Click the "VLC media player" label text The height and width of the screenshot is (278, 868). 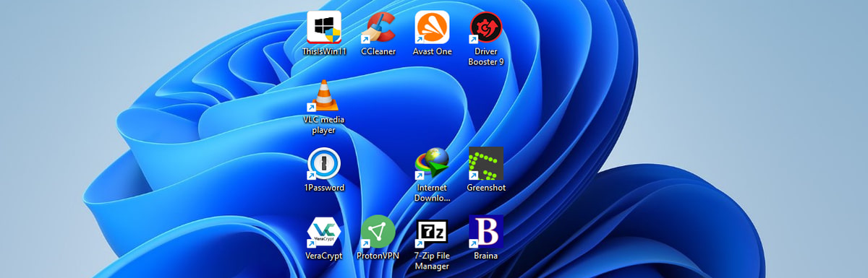point(323,125)
